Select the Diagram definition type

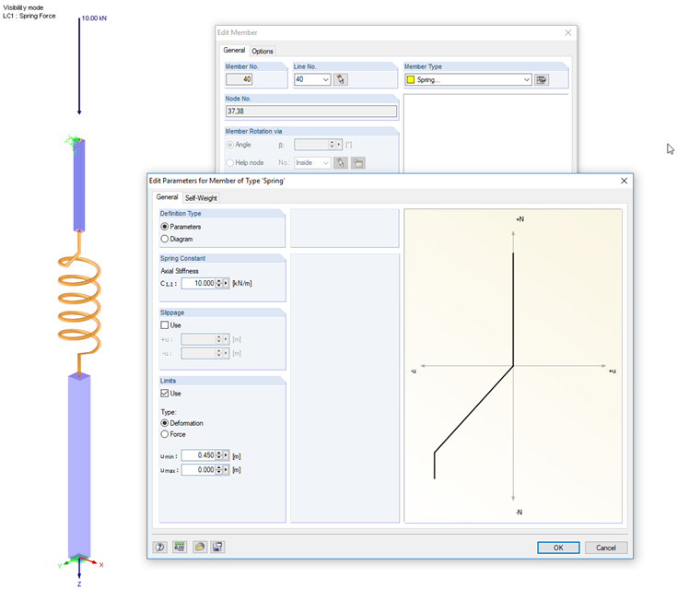[x=165, y=239]
